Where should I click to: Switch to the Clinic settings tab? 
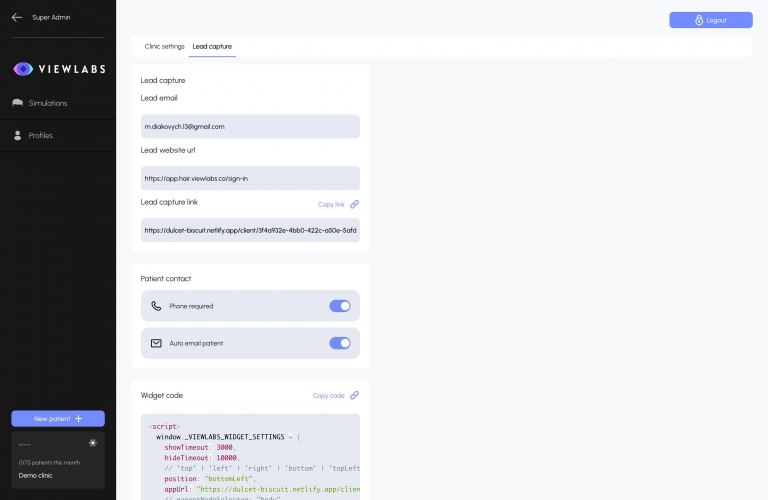164,46
